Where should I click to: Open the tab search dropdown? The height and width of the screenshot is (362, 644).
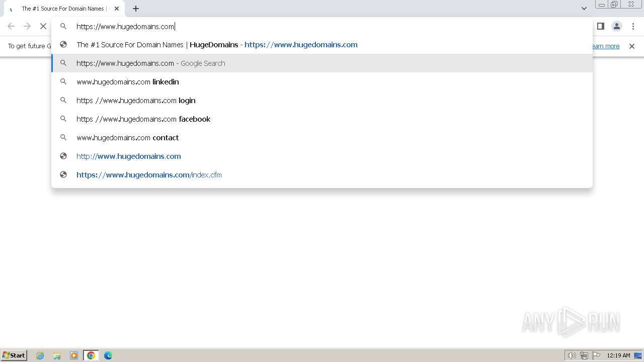click(x=584, y=9)
